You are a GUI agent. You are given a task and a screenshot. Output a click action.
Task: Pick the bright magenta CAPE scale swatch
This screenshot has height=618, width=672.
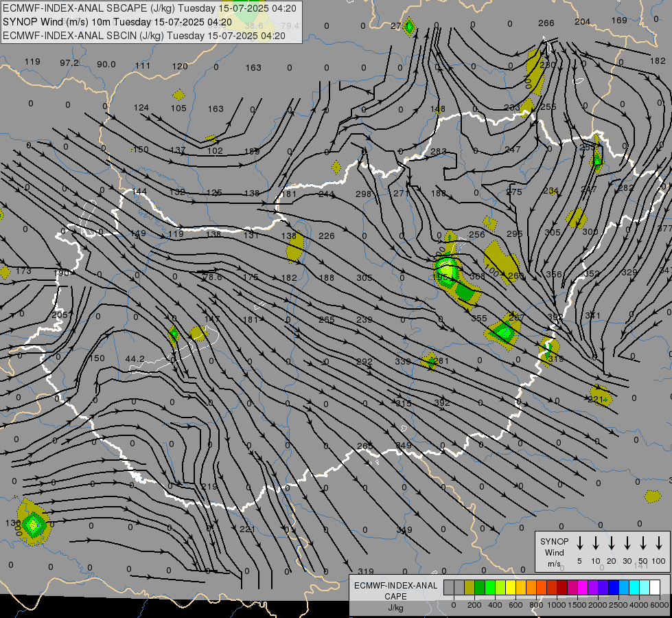(x=583, y=588)
